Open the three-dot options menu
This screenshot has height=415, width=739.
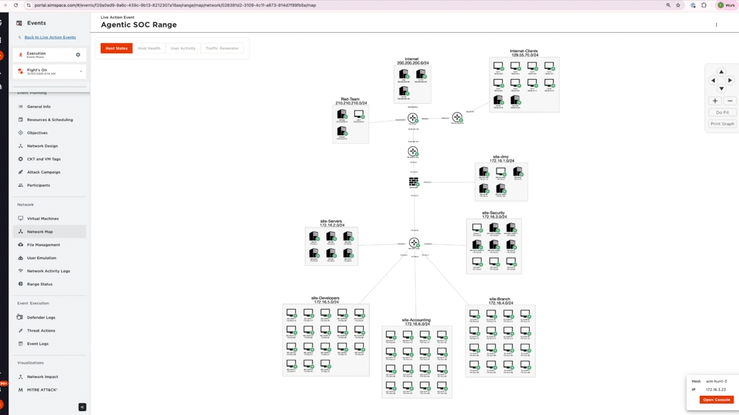click(716, 25)
